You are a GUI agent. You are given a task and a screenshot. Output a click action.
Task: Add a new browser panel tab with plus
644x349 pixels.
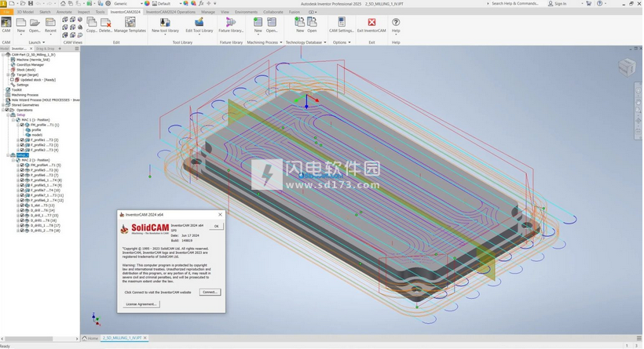60,49
